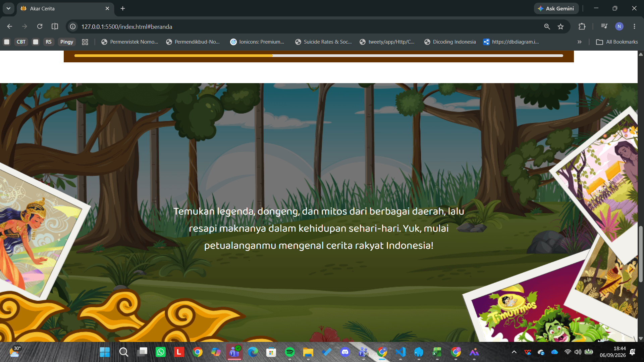This screenshot has width=644, height=362.
Task: Open the Chrome profile avatar N
Action: tap(619, 26)
